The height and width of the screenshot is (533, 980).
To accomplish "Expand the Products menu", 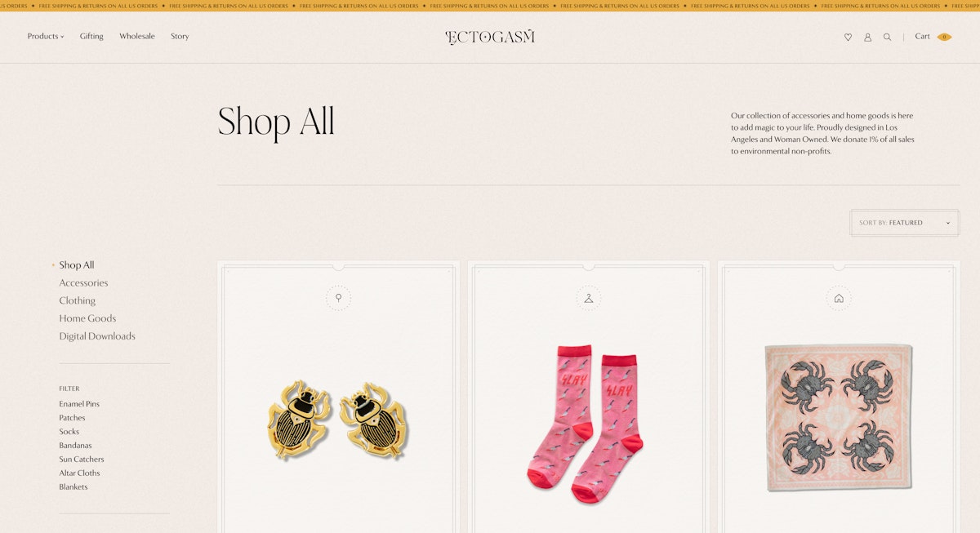I will 46,36.
